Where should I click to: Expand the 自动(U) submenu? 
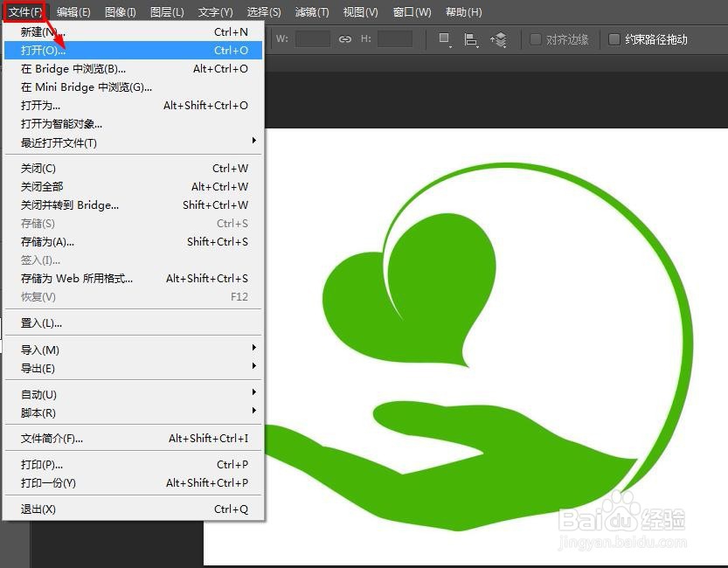[x=133, y=394]
